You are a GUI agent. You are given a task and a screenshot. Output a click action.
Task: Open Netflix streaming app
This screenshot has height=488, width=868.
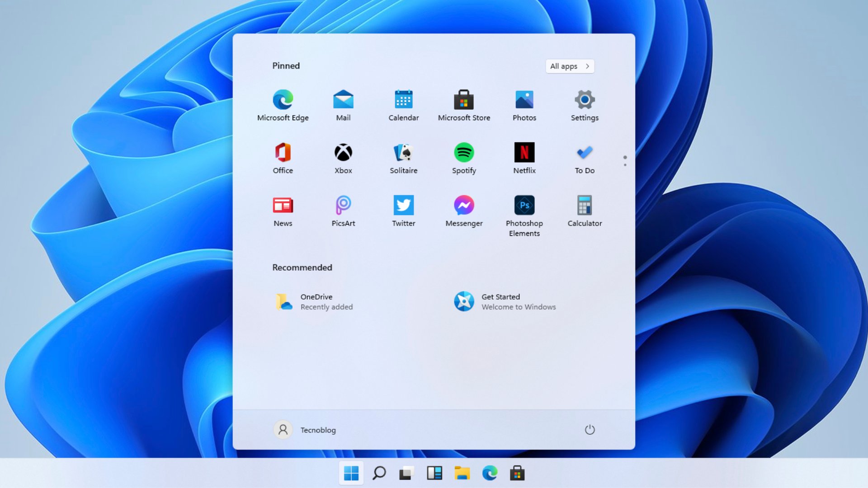pyautogui.click(x=524, y=157)
